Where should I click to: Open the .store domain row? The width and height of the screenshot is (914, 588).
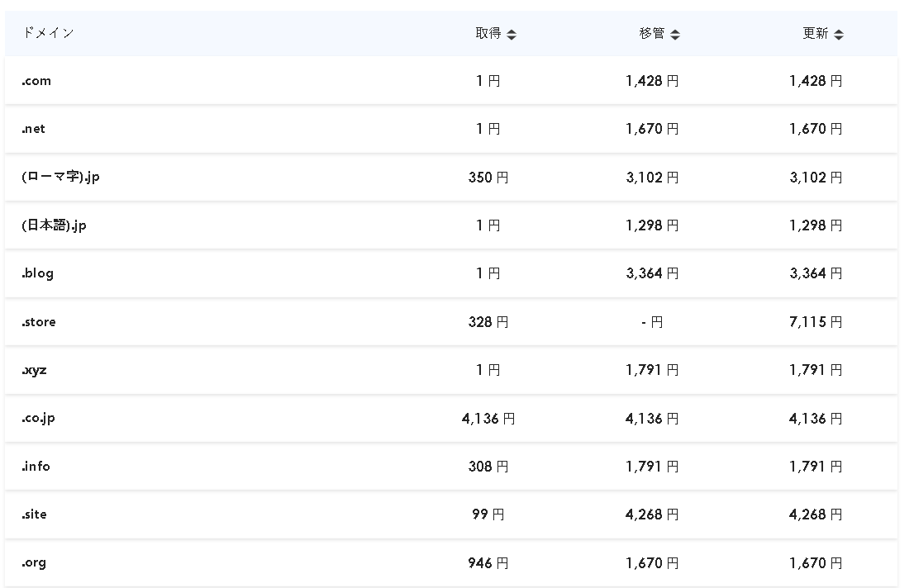click(451, 322)
